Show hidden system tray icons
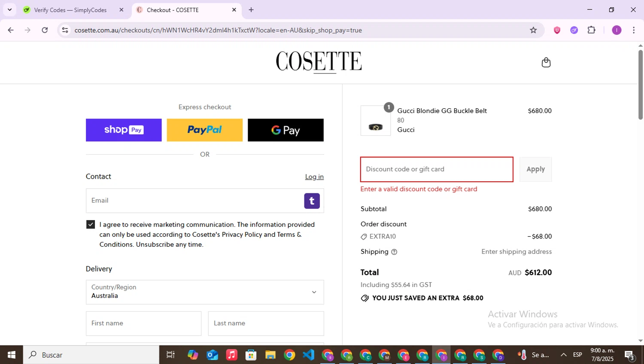The width and height of the screenshot is (644, 364). coord(563,355)
